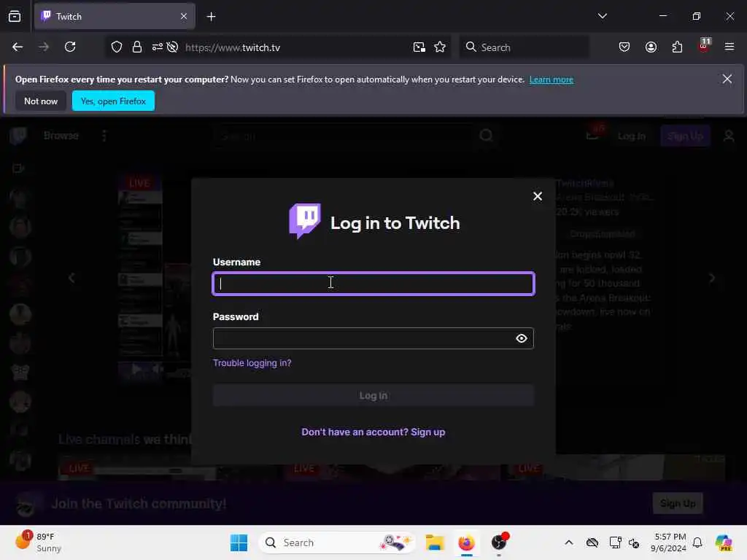Open a new browser tab

211,17
